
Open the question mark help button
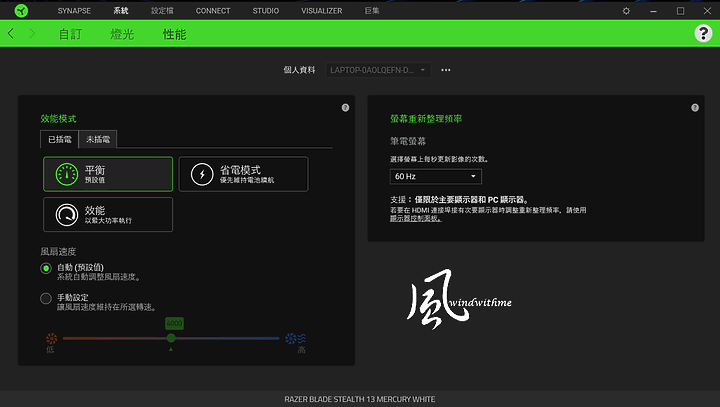click(x=703, y=34)
